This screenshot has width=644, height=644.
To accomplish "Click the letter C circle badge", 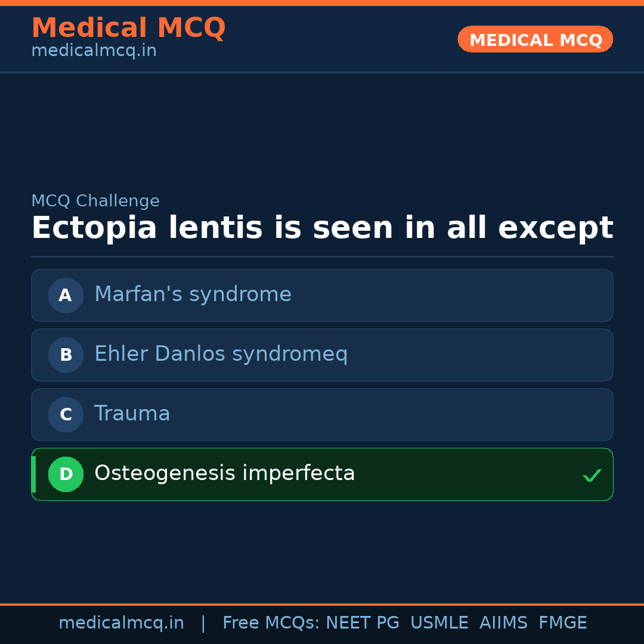I will tap(66, 414).
